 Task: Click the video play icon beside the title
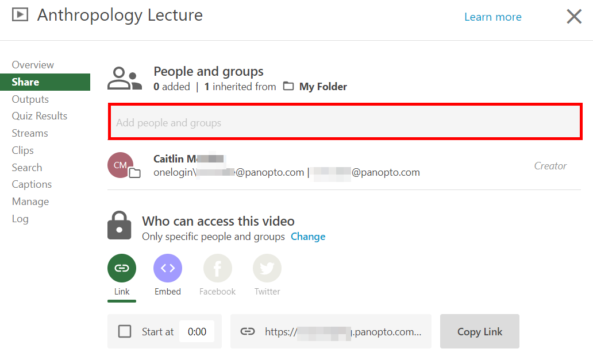pyautogui.click(x=20, y=15)
